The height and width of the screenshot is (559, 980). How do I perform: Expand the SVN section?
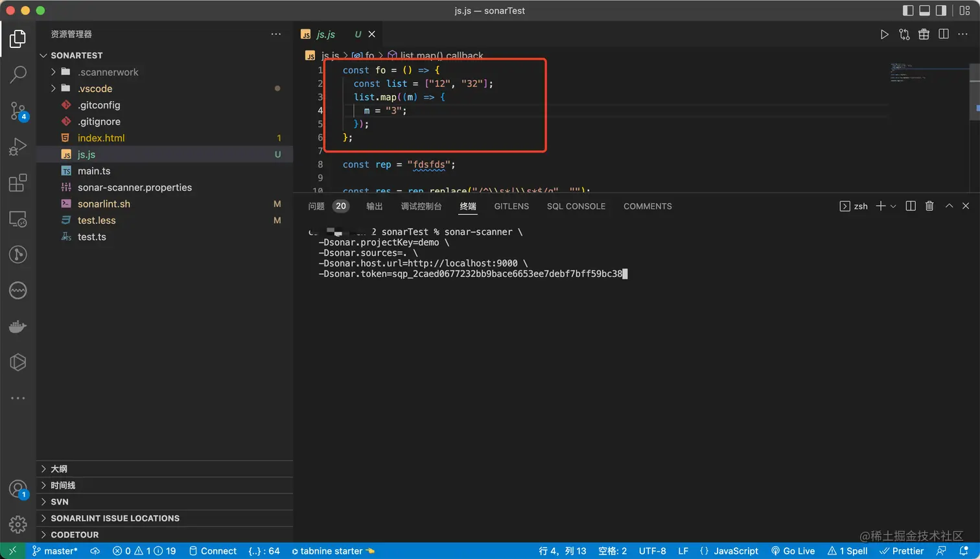tap(165, 502)
